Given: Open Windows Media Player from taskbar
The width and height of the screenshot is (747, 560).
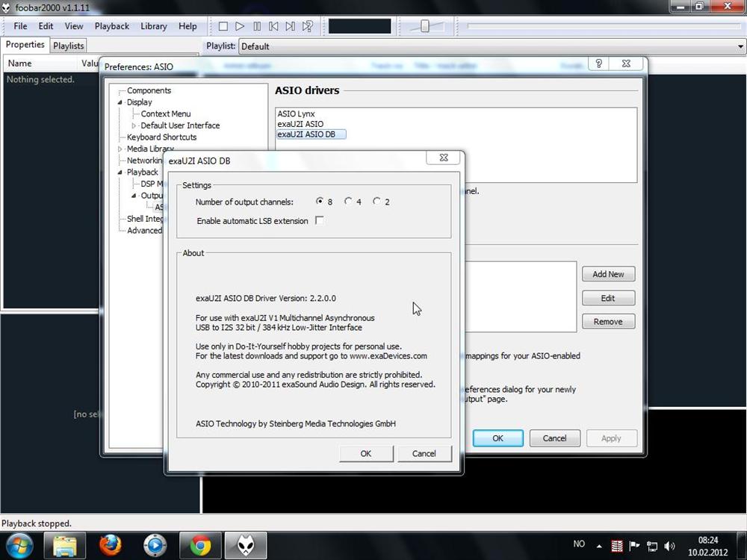Looking at the screenshot, I should (x=155, y=546).
